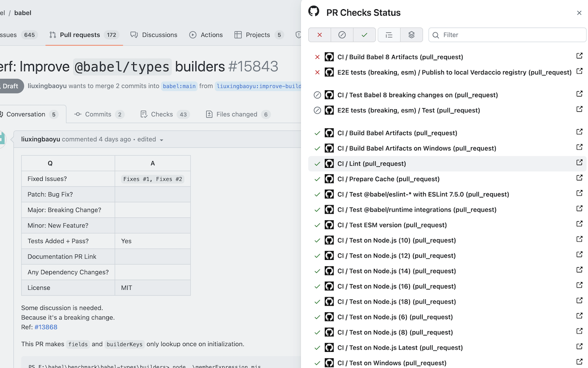Open the Actions tab
Image resolution: width=588 pixels, height=368 pixels.
click(x=206, y=35)
